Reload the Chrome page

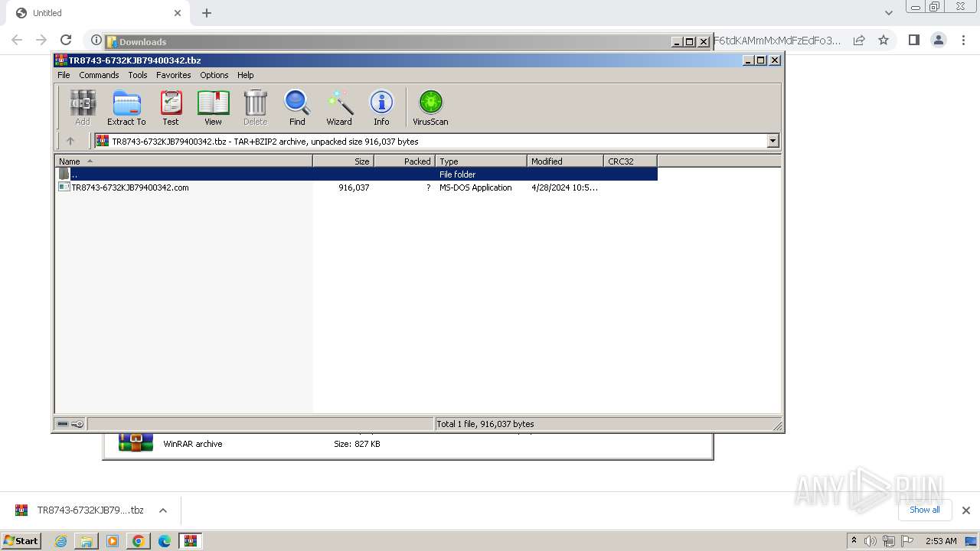[x=66, y=40]
